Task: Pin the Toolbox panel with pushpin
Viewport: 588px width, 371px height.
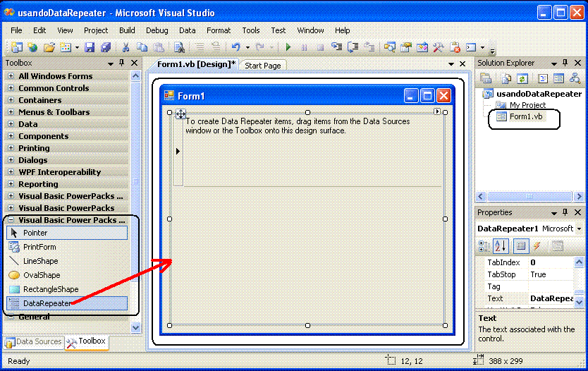Action: (121, 63)
